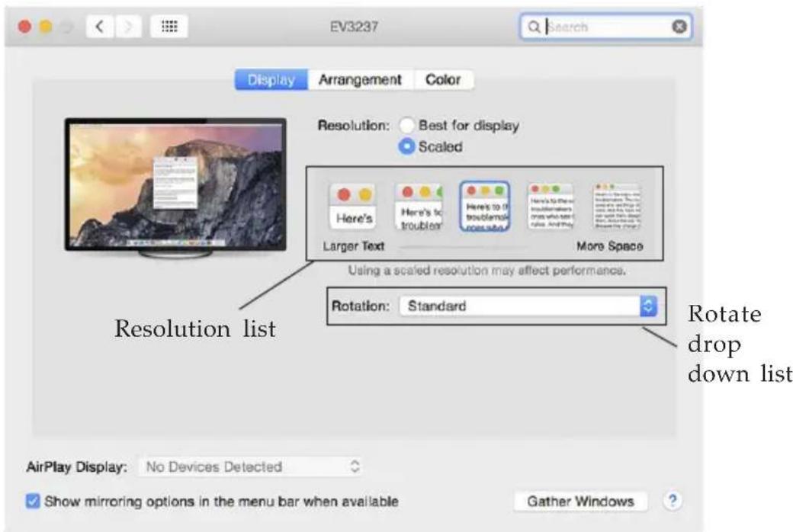793x532 pixels.
Task: Choose the middle highlighted resolution thumbnail
Action: coord(485,207)
